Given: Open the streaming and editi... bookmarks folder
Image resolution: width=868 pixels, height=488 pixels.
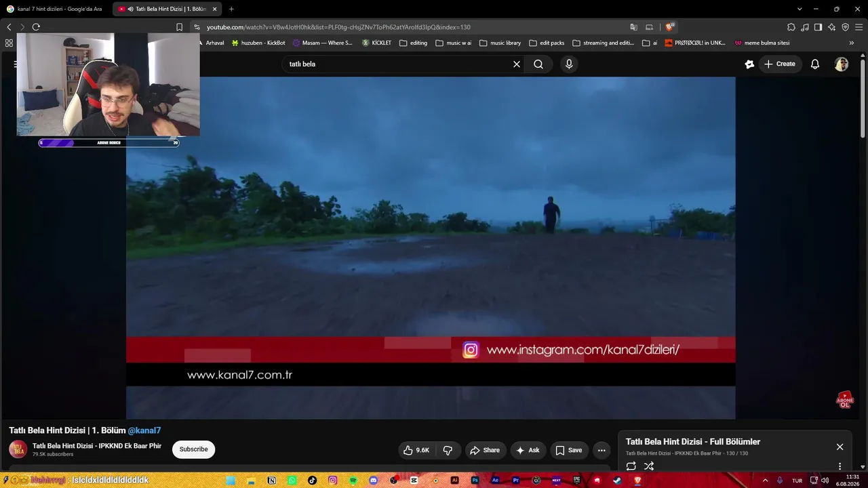Looking at the screenshot, I should tap(603, 43).
